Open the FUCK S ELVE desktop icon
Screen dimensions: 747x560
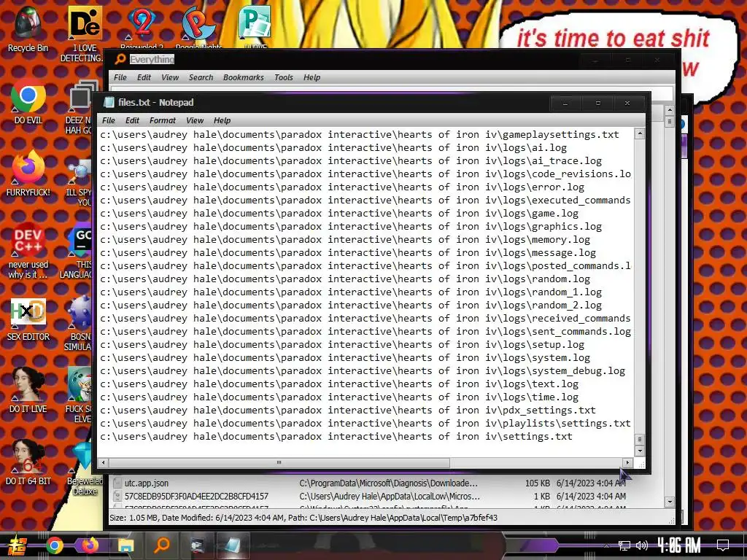(80, 394)
